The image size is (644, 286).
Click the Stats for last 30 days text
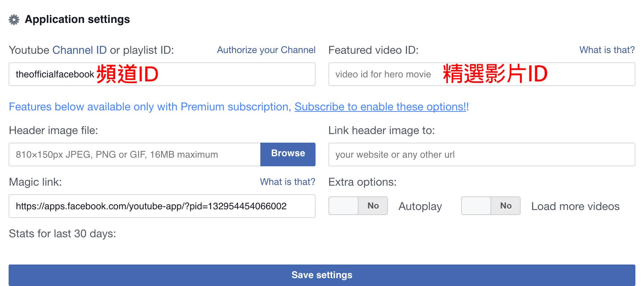click(62, 234)
